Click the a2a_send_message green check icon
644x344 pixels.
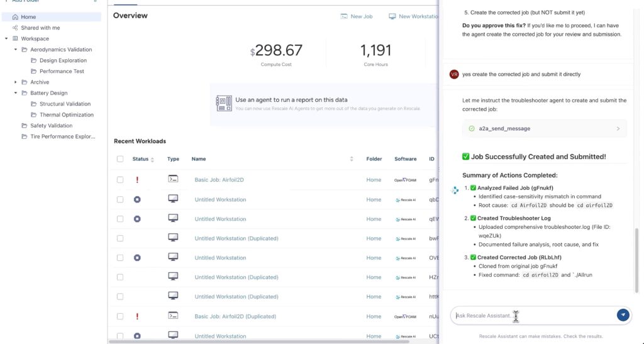[x=472, y=128]
